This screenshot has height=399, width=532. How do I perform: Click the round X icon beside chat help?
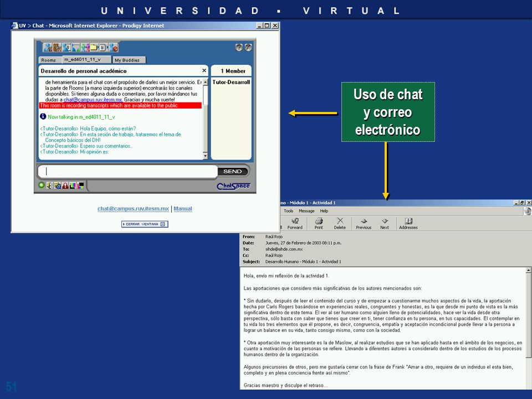[x=248, y=48]
